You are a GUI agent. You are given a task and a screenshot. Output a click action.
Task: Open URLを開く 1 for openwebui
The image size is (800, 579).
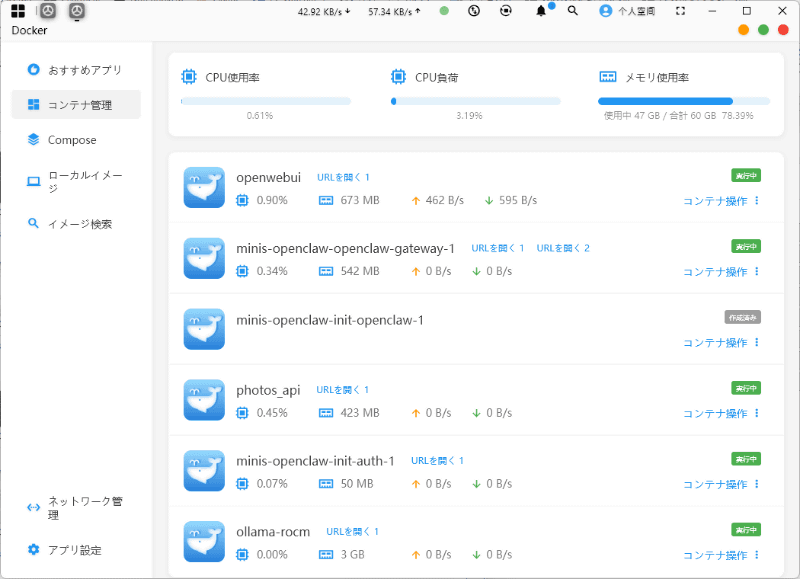click(x=343, y=177)
